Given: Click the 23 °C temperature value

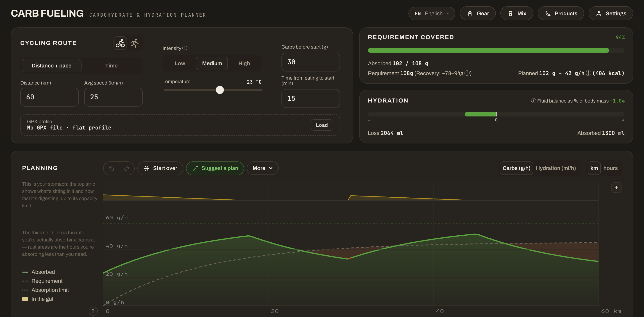Looking at the screenshot, I should tap(254, 82).
